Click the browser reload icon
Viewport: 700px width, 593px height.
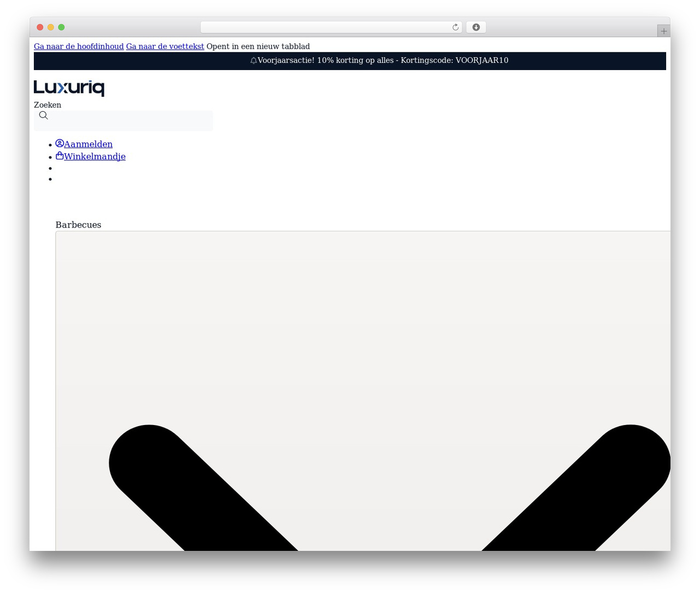[x=455, y=27]
